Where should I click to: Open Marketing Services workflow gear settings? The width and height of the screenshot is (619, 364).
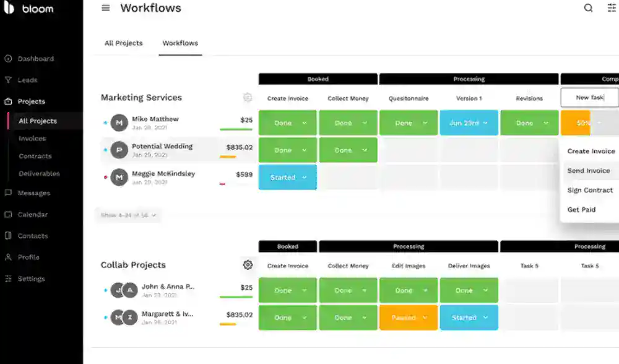pyautogui.click(x=248, y=97)
